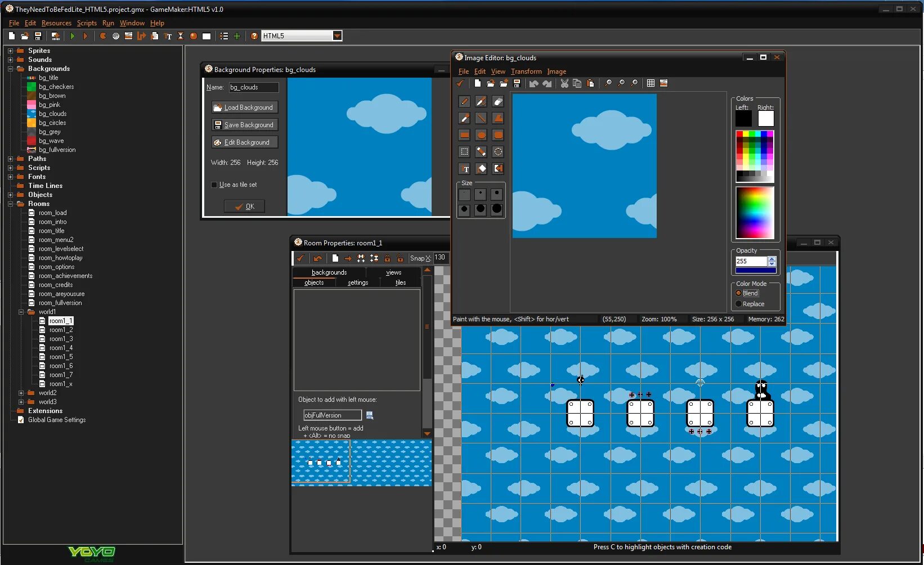Create a new font from main toolbar
This screenshot has height=565, width=924.
(x=168, y=36)
